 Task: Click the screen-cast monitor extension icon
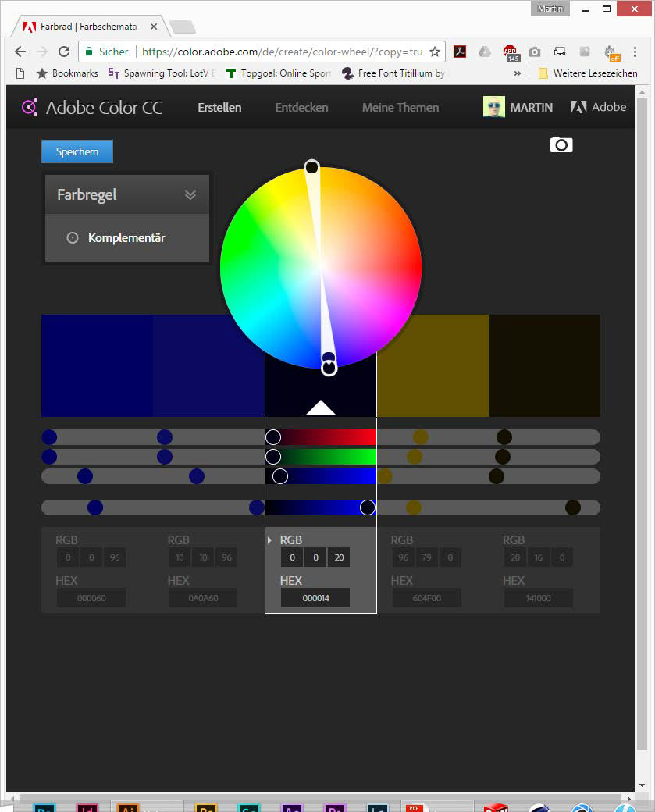click(560, 52)
